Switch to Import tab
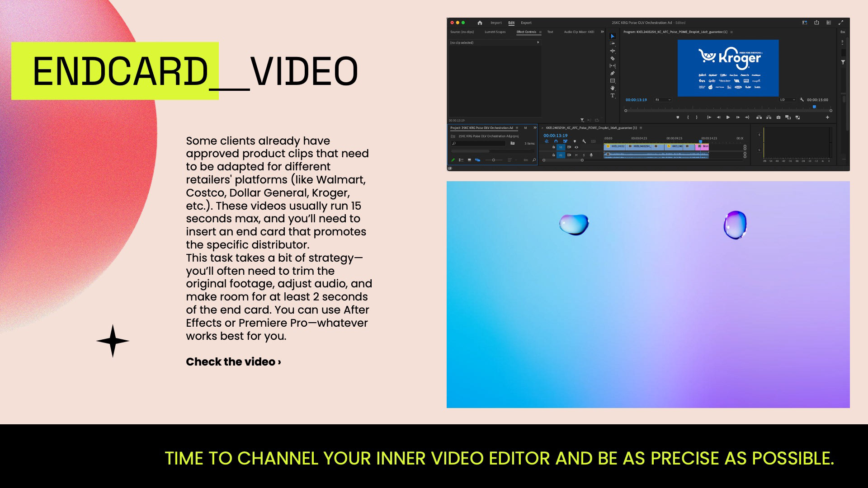Screen dimensions: 868x488 496,23
